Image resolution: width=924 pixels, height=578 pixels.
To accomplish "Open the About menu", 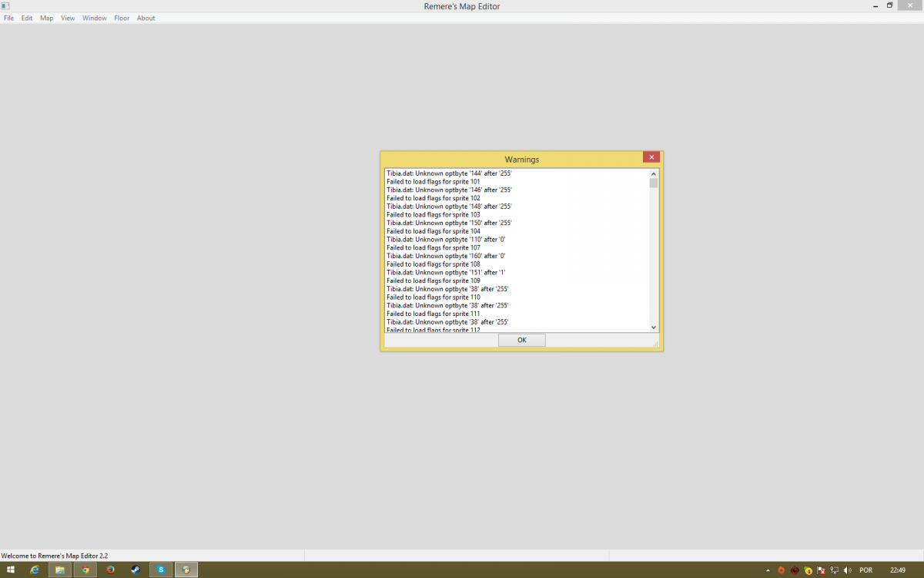I will coord(146,18).
